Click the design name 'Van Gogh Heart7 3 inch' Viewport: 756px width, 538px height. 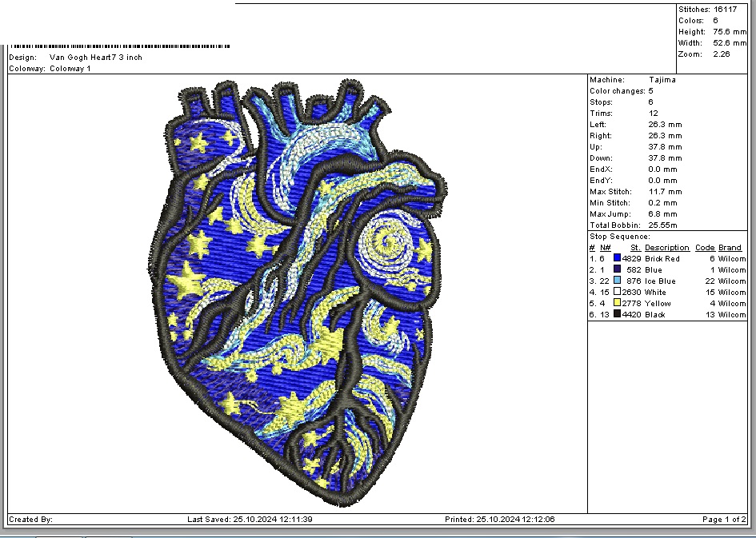pyautogui.click(x=96, y=58)
